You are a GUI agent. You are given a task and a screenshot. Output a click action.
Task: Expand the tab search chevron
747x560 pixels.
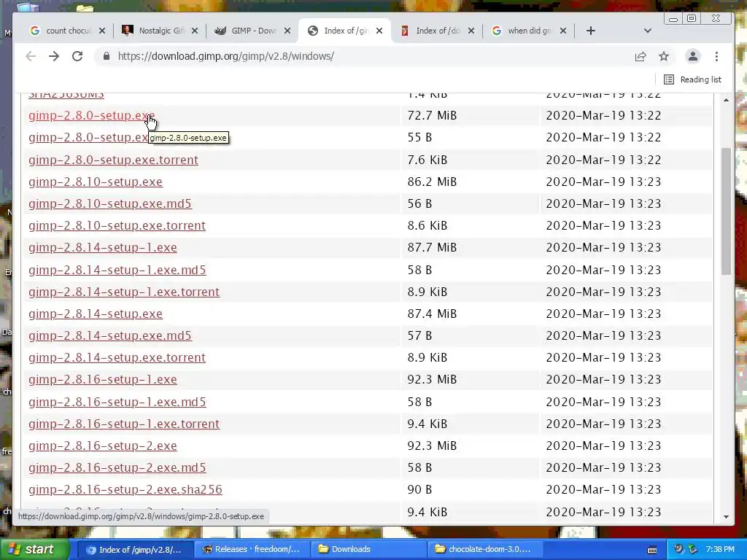click(648, 31)
